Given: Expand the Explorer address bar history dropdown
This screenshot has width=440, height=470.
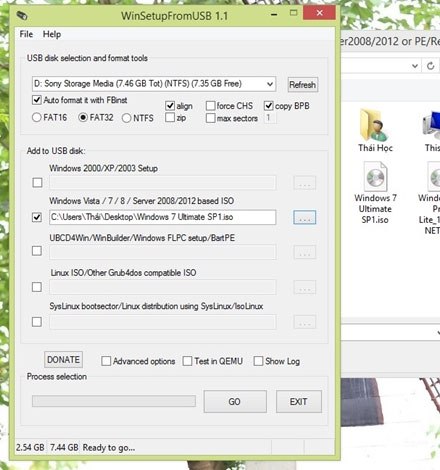Looking at the screenshot, I should click(415, 66).
